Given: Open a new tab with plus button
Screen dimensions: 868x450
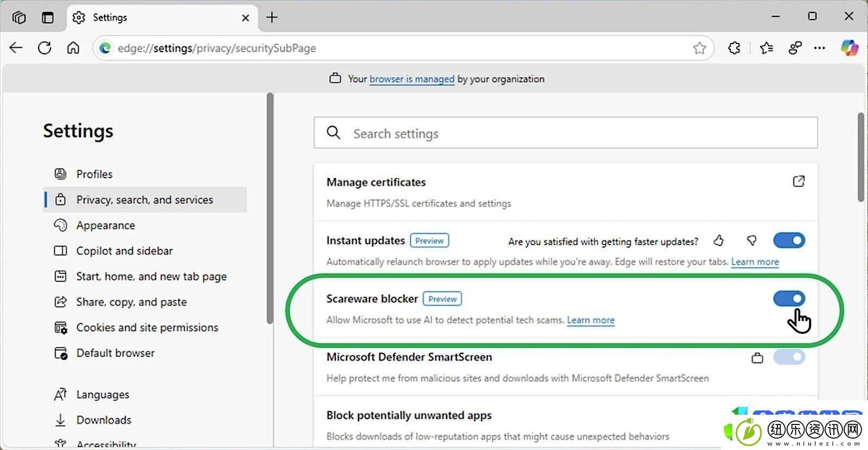Looking at the screenshot, I should point(272,17).
